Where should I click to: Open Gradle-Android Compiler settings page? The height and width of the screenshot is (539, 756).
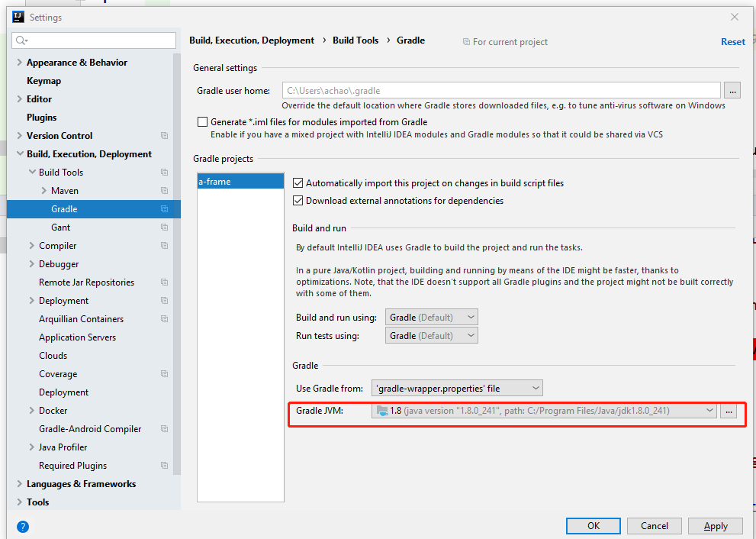pyautogui.click(x=90, y=429)
